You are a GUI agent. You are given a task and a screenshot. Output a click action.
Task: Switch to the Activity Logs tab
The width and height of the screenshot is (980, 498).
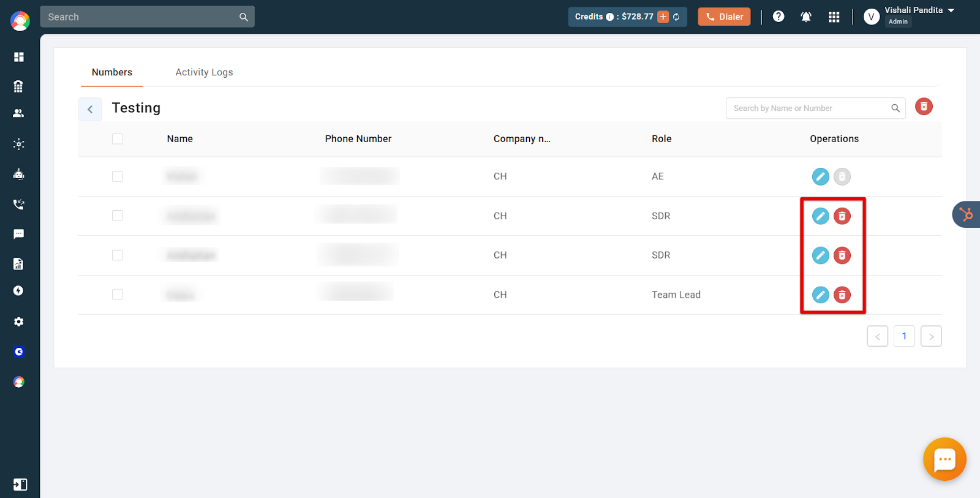click(x=204, y=72)
